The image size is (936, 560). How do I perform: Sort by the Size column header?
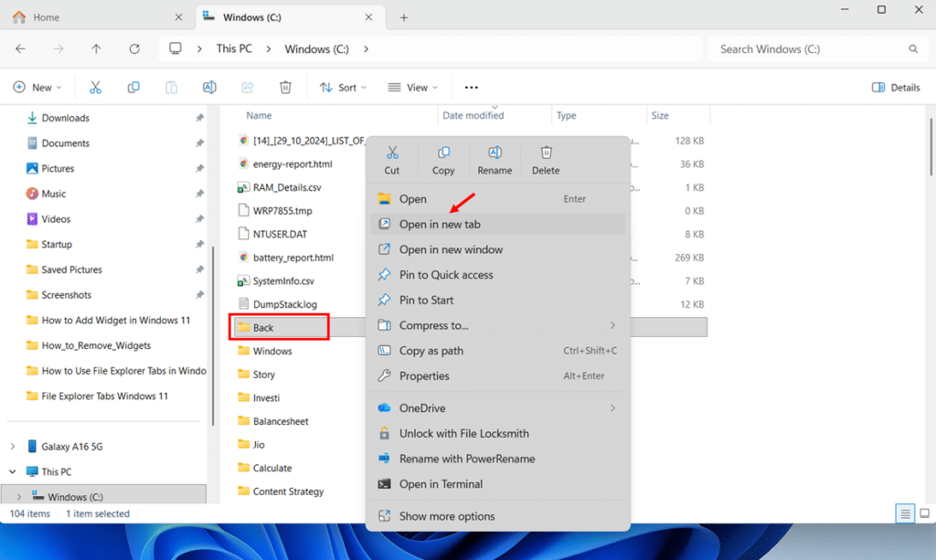coord(660,116)
